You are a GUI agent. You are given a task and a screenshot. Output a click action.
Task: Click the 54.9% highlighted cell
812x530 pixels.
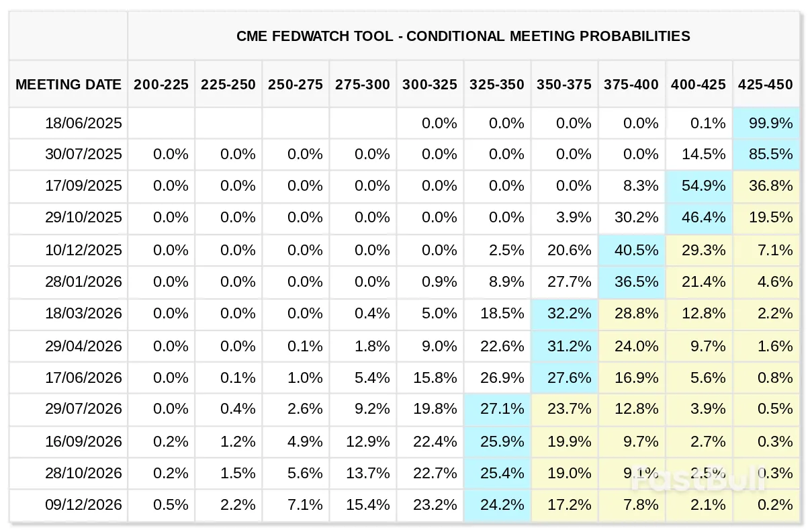coord(699,186)
